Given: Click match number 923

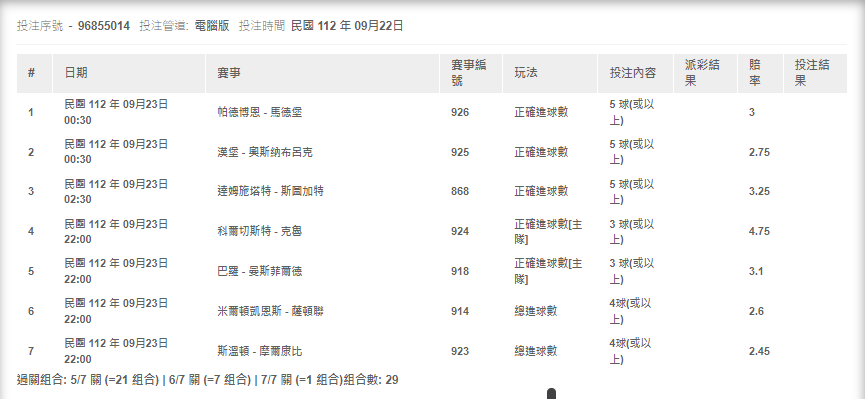Looking at the screenshot, I should [x=460, y=351].
